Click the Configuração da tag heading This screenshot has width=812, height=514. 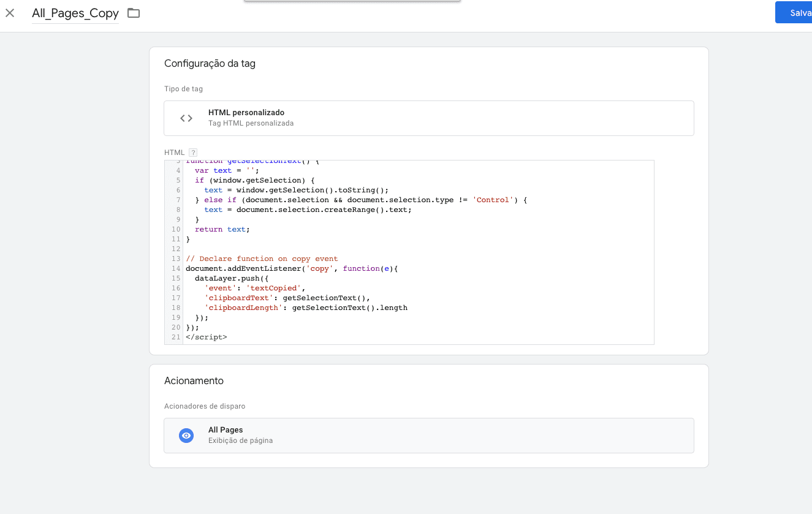tap(210, 64)
